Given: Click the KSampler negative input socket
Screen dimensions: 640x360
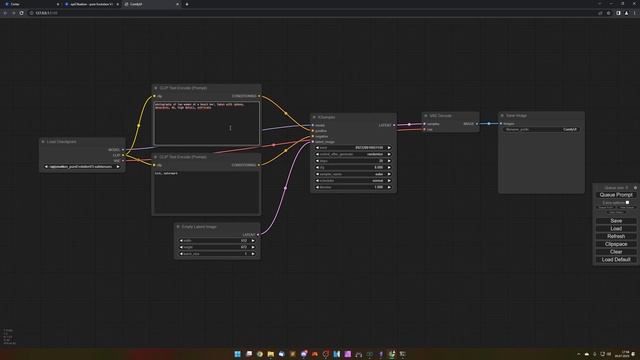Looking at the screenshot, I should point(313,136).
